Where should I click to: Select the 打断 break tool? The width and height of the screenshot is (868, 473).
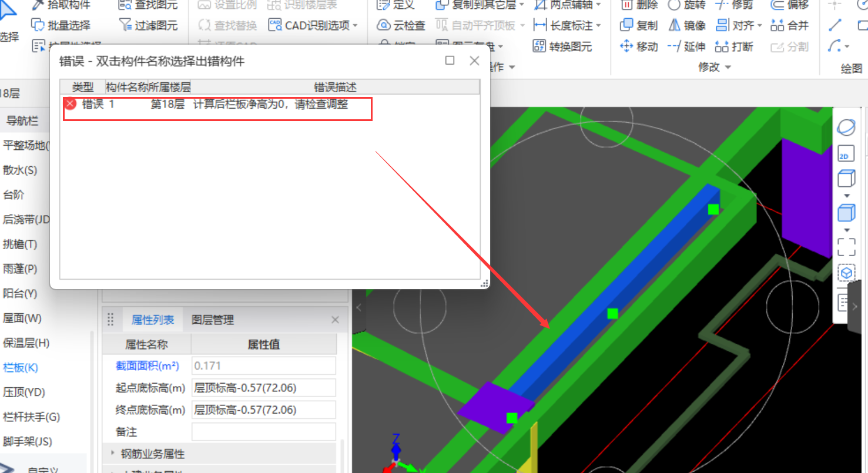point(735,46)
